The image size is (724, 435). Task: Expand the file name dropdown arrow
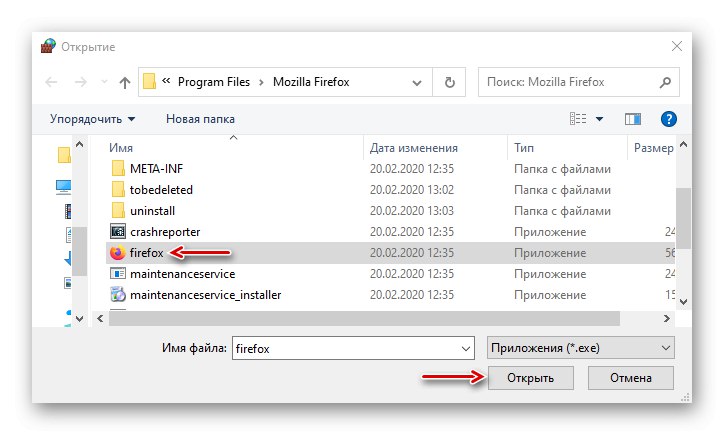(x=466, y=349)
